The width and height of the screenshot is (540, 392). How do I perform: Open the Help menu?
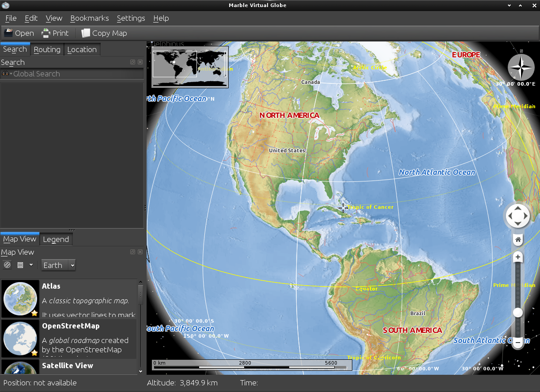click(161, 18)
